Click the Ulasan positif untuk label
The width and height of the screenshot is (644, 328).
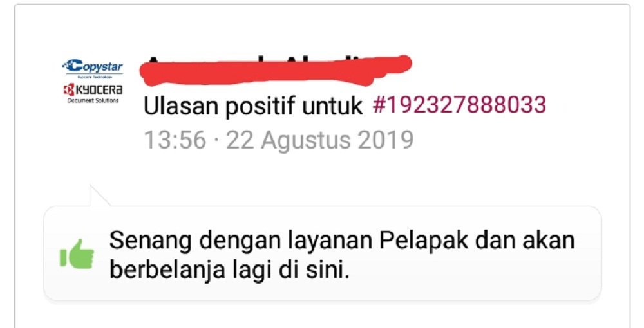[252, 107]
